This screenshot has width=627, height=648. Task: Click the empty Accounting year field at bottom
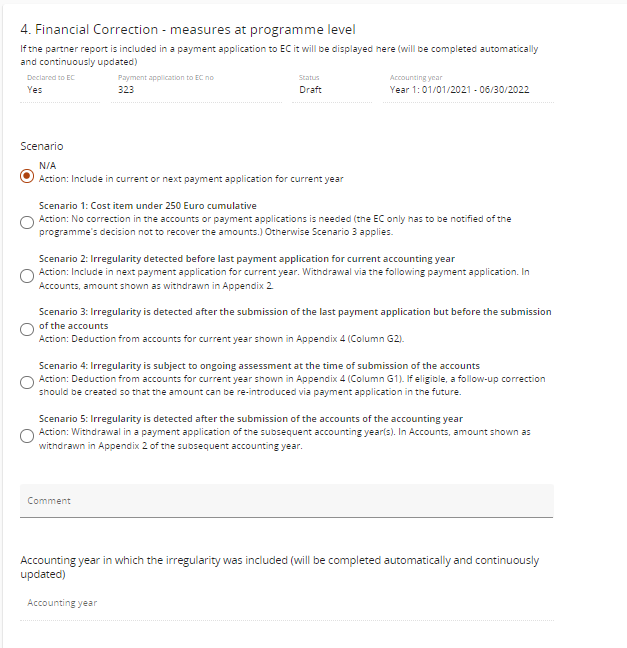coord(286,603)
